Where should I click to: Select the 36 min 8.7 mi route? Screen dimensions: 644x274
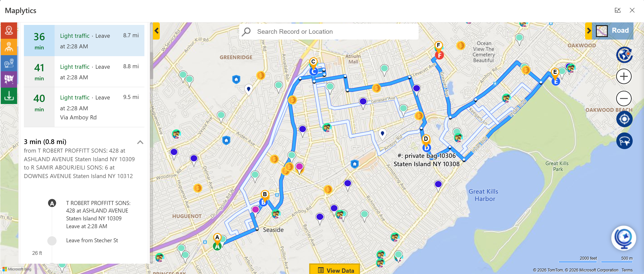tap(84, 41)
